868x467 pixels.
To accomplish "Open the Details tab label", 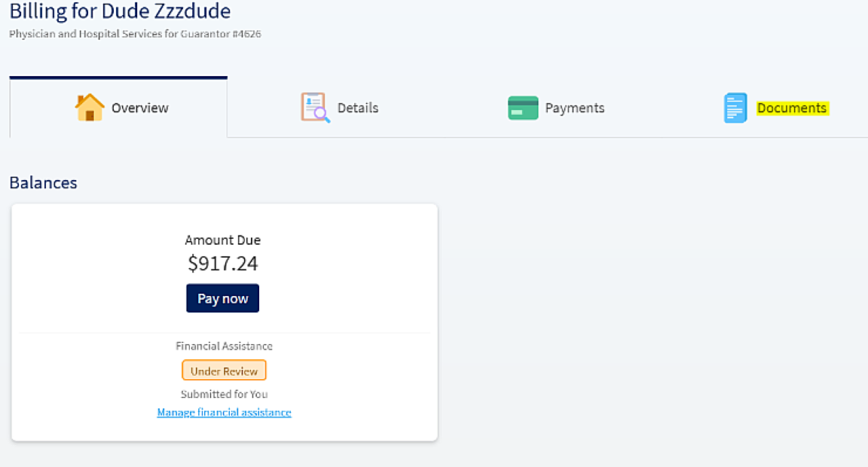I will [358, 108].
